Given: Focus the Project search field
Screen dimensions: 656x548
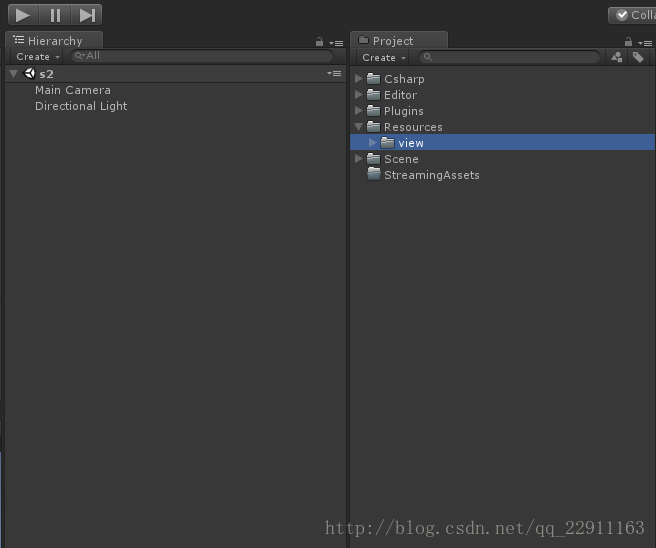Looking at the screenshot, I should pos(510,57).
